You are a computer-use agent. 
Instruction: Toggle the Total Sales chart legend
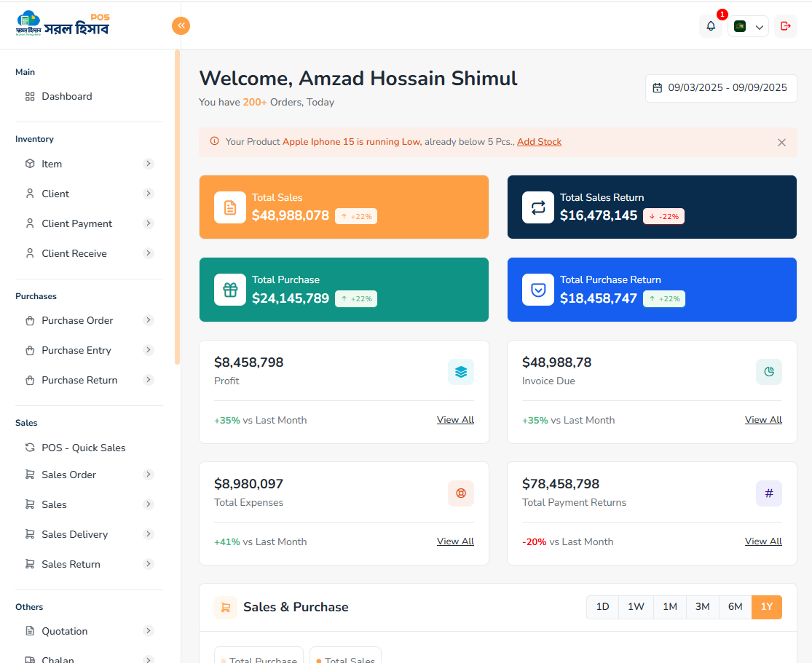click(345, 658)
